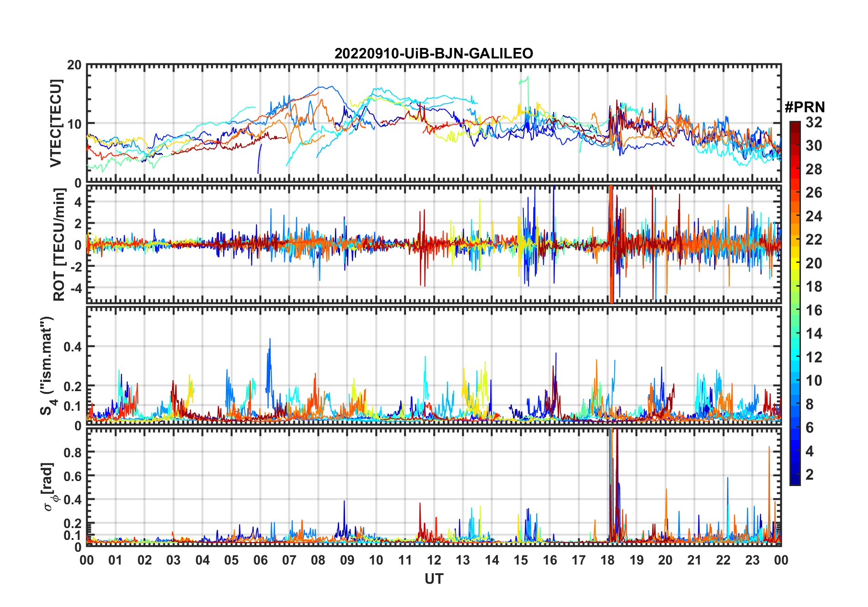Screen dimensions: 868x607
Task: Click the 26 tick label on the colorbar
Action: click(x=814, y=193)
